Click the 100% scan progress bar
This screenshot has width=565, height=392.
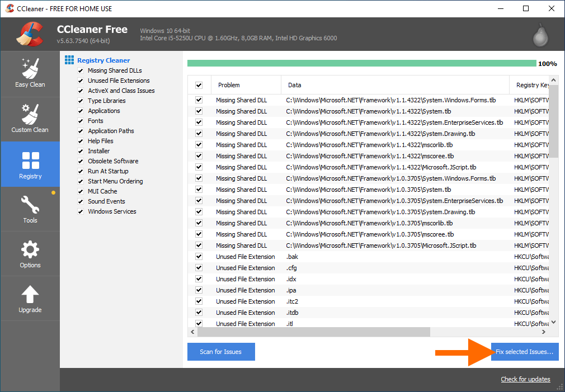coord(362,63)
